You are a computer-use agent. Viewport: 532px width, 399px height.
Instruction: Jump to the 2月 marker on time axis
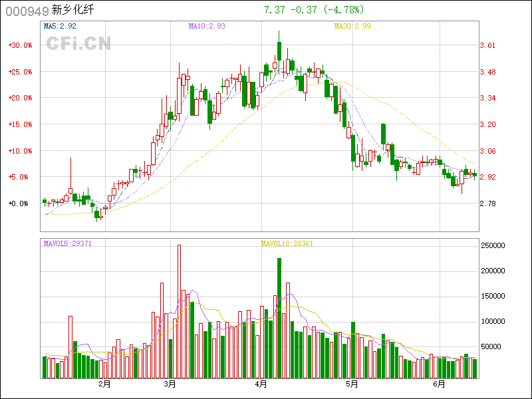104,384
